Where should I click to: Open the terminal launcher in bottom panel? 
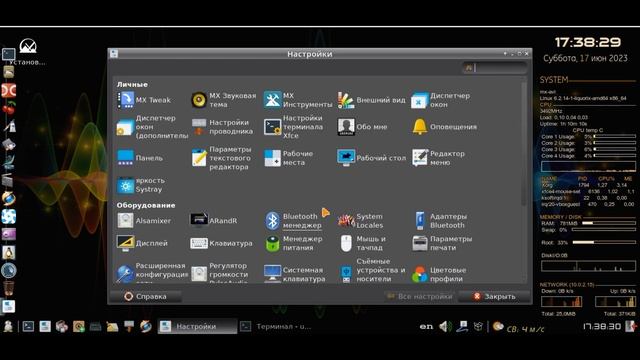coord(28,327)
